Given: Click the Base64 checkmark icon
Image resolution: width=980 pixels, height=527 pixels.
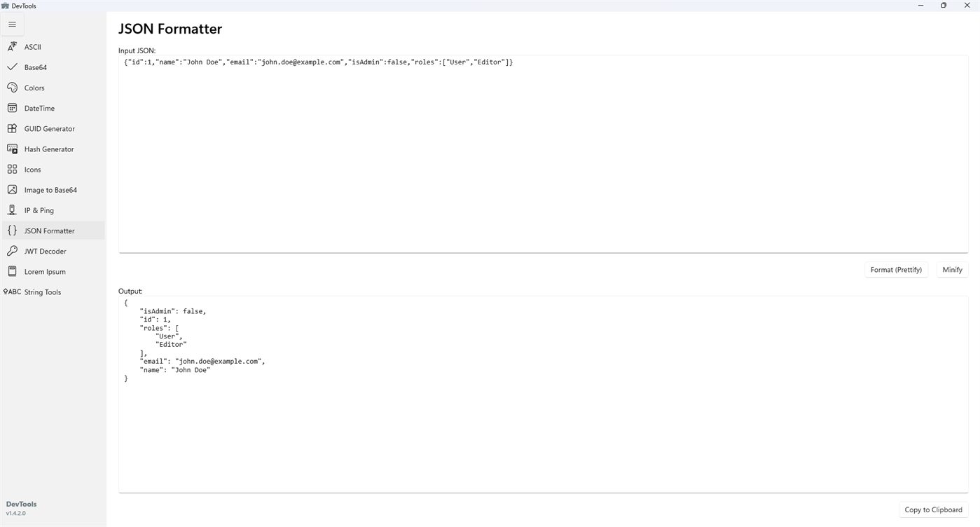Looking at the screenshot, I should click(12, 67).
